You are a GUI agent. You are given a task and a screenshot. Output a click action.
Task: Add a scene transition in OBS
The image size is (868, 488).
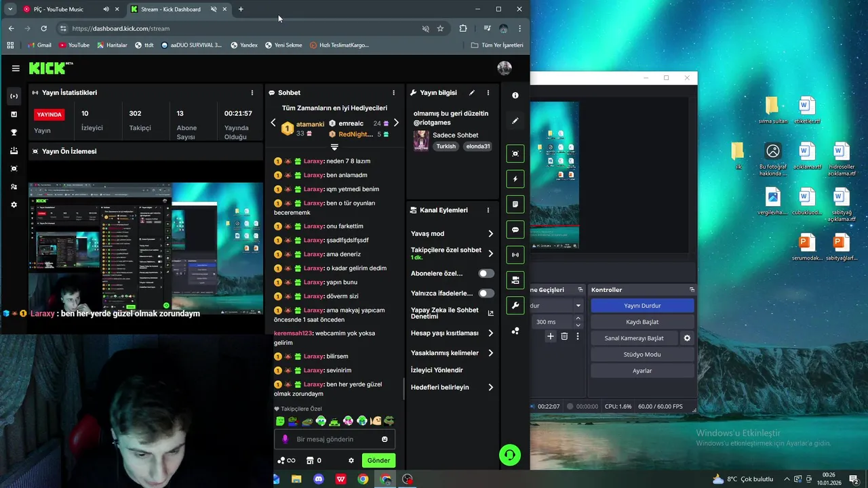tap(551, 336)
